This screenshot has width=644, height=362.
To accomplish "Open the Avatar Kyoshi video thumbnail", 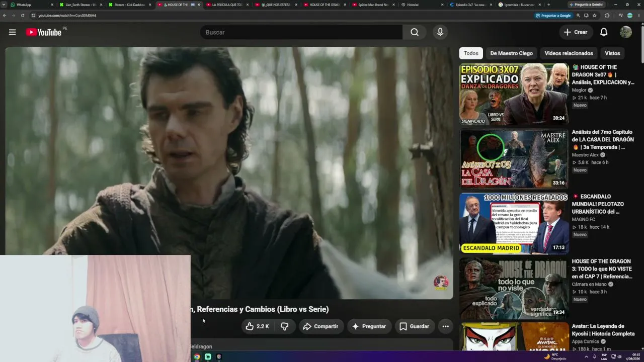I will point(514,336).
